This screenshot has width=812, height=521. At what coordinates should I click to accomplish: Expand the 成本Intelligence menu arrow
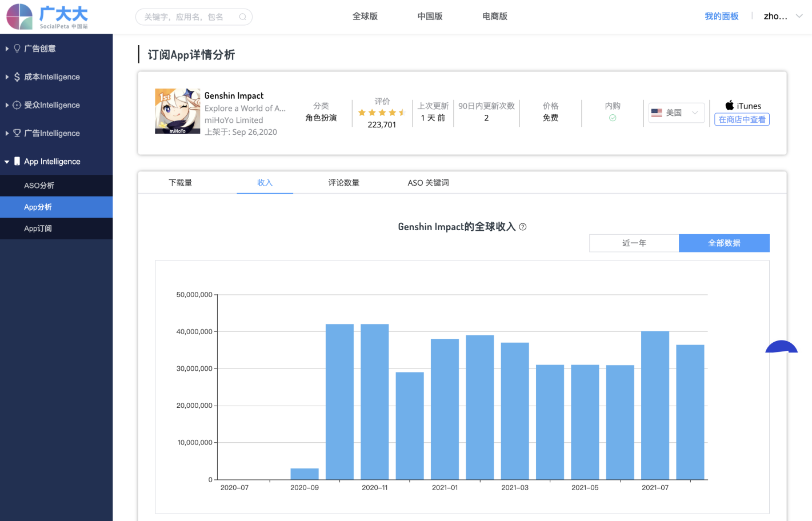(7, 77)
